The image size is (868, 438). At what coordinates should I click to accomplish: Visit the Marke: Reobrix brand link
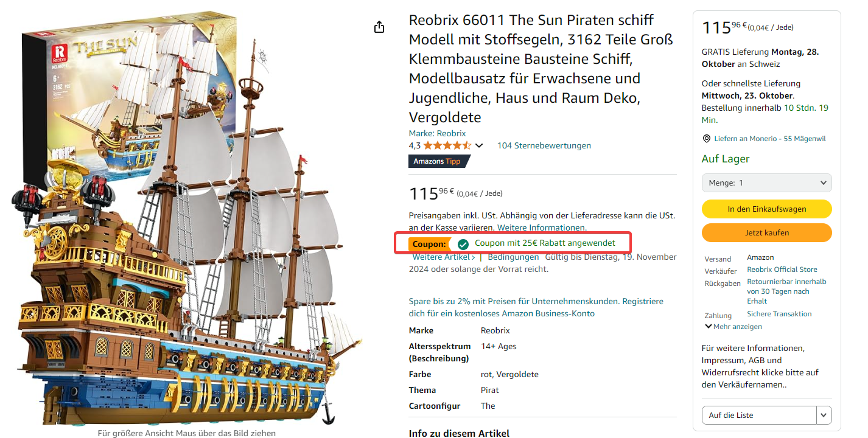(x=437, y=133)
